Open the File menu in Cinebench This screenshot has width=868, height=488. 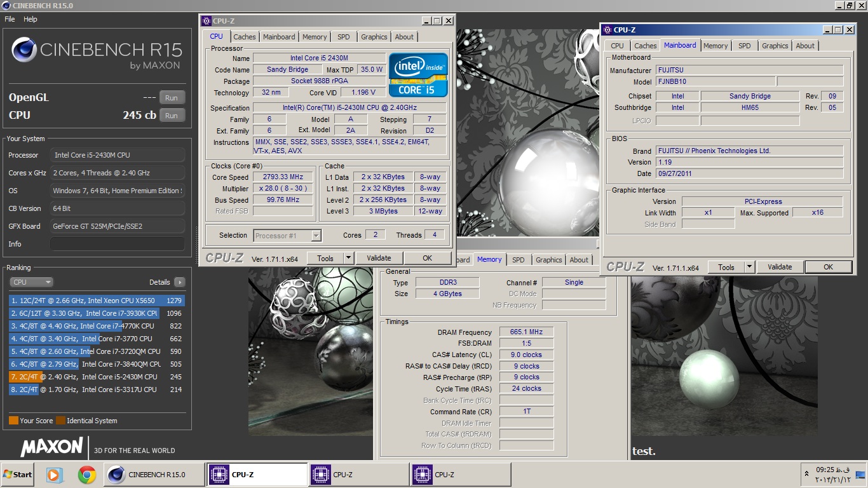(10, 19)
